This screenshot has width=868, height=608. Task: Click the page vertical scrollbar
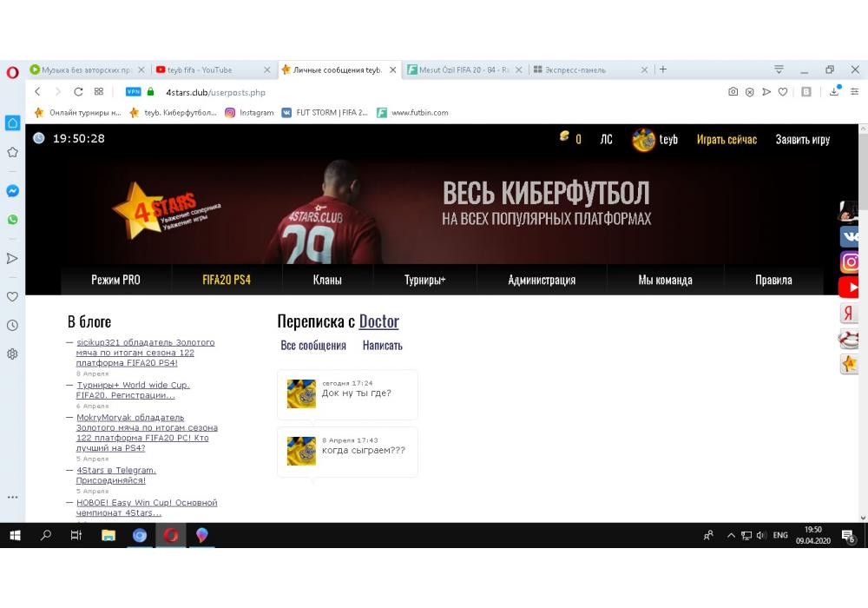[x=862, y=347]
